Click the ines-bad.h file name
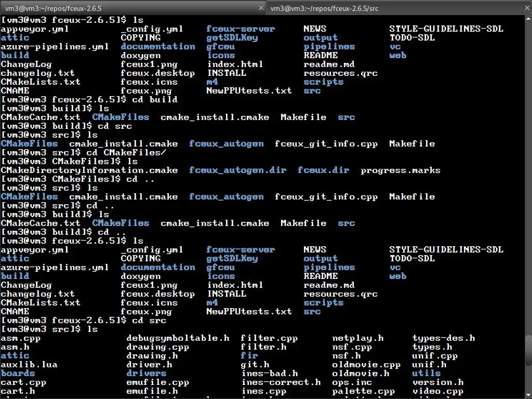This screenshot has width=532, height=399. coord(269,374)
